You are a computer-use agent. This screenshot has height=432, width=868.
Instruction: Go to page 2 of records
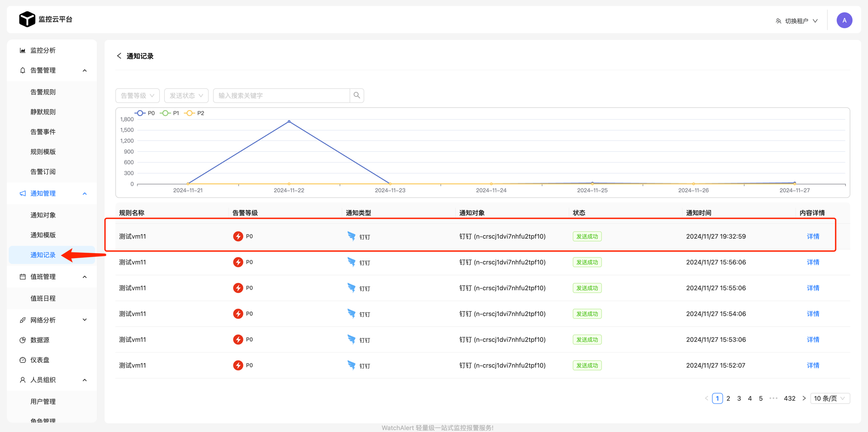coord(728,398)
